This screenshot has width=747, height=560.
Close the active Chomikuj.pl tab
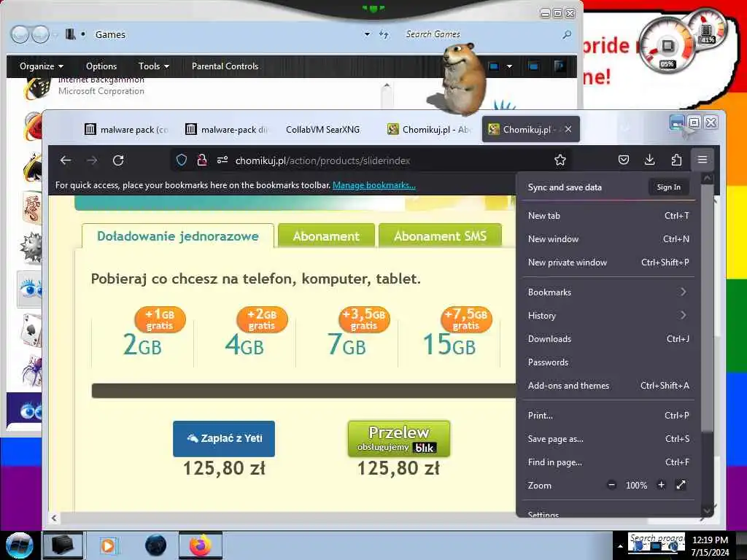(568, 129)
